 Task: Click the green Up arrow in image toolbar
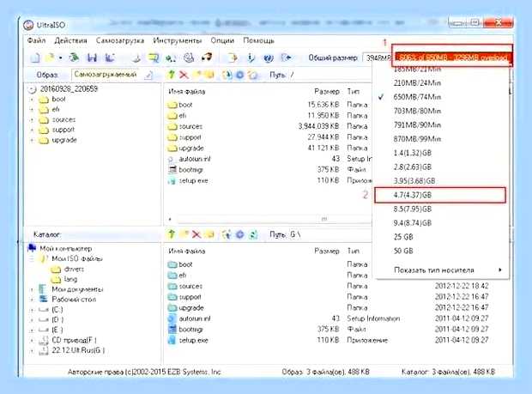point(172,75)
